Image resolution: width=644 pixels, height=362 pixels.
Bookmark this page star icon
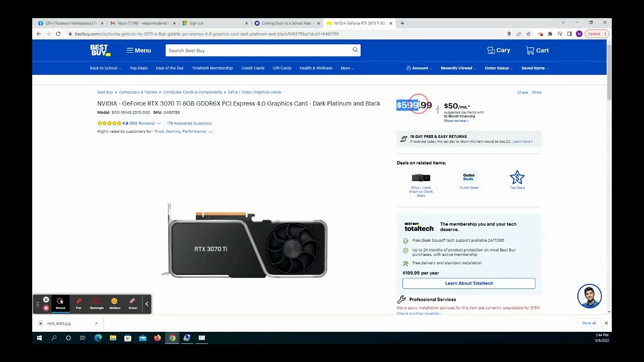point(528,34)
